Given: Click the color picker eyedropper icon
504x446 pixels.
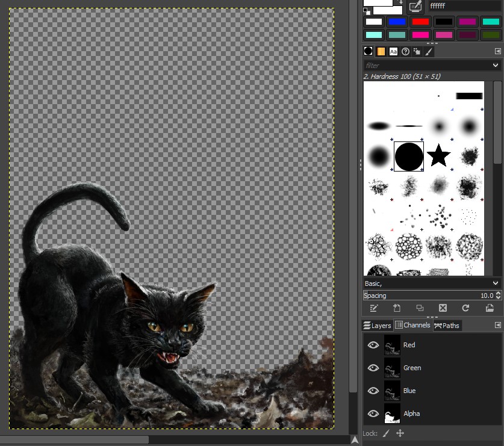Looking at the screenshot, I should 415,7.
